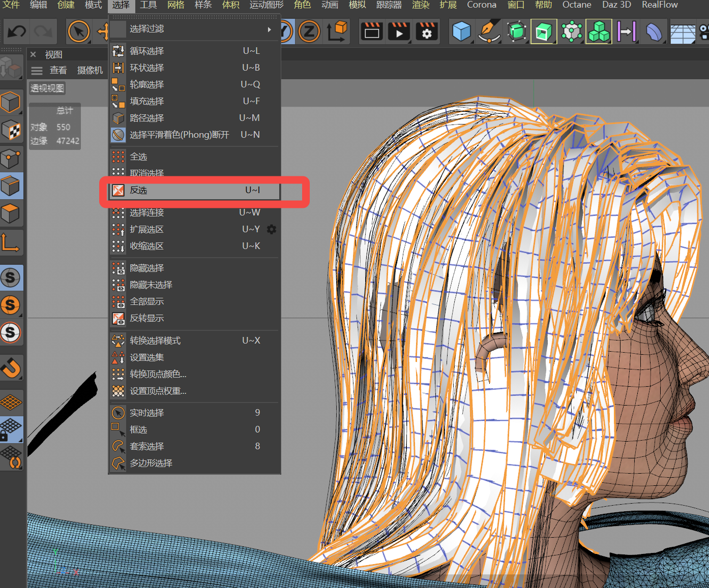Toggle the Z axis lock
709x588 pixels.
tap(309, 32)
